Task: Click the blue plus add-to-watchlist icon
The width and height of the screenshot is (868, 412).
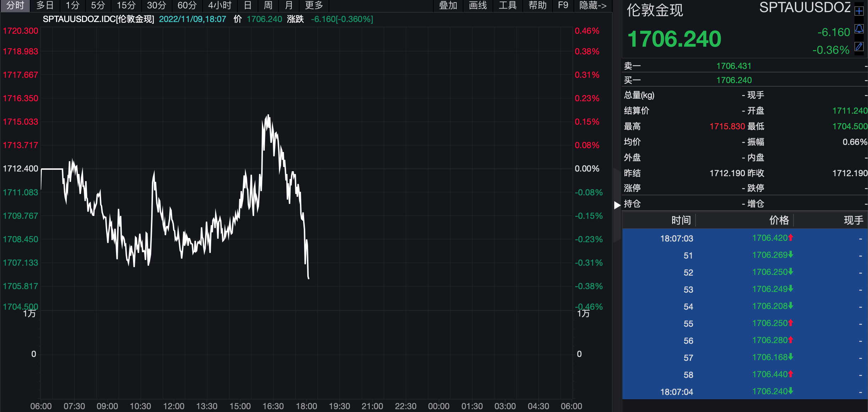Action: pos(859,11)
